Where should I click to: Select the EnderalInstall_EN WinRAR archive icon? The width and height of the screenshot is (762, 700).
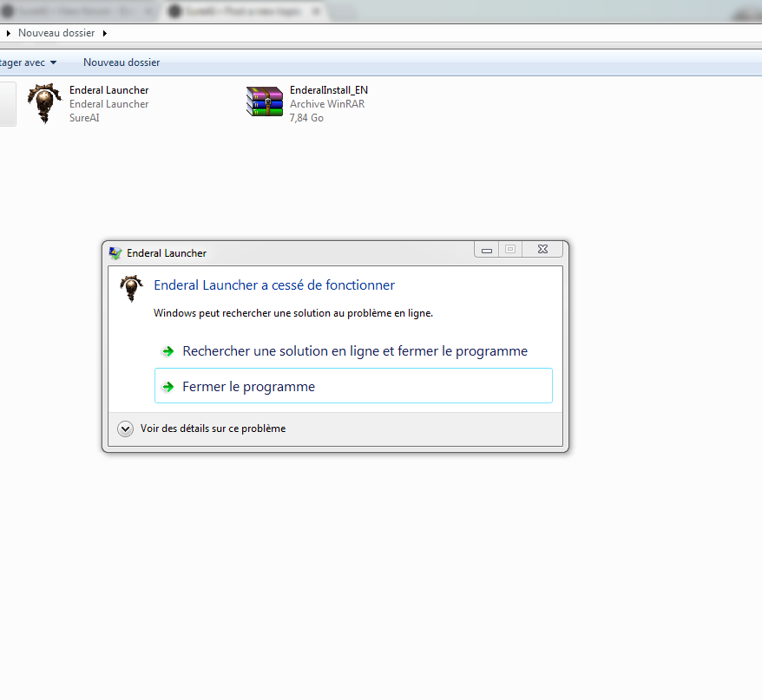click(x=265, y=102)
